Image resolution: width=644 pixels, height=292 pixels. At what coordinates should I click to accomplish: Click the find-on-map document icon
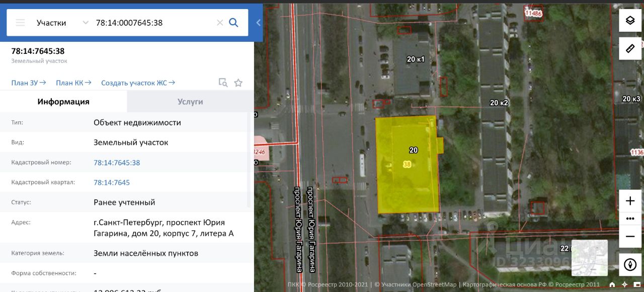click(223, 83)
